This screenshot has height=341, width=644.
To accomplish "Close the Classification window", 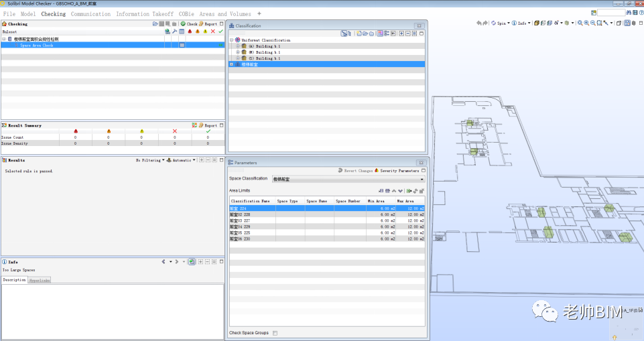I will click(x=419, y=25).
